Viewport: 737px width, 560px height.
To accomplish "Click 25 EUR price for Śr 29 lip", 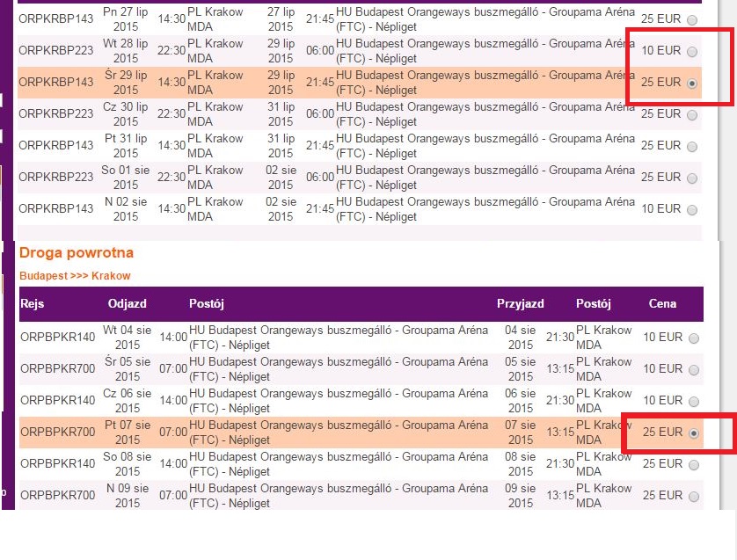I will [x=660, y=82].
